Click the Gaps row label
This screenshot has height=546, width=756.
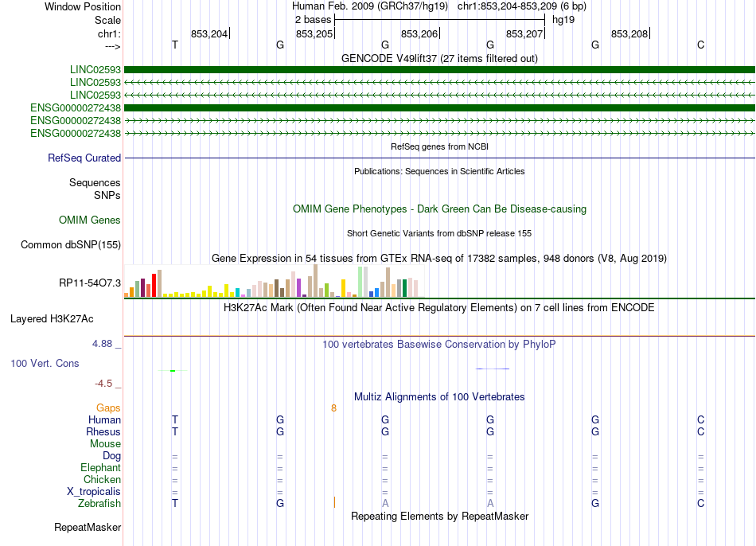[x=108, y=408]
